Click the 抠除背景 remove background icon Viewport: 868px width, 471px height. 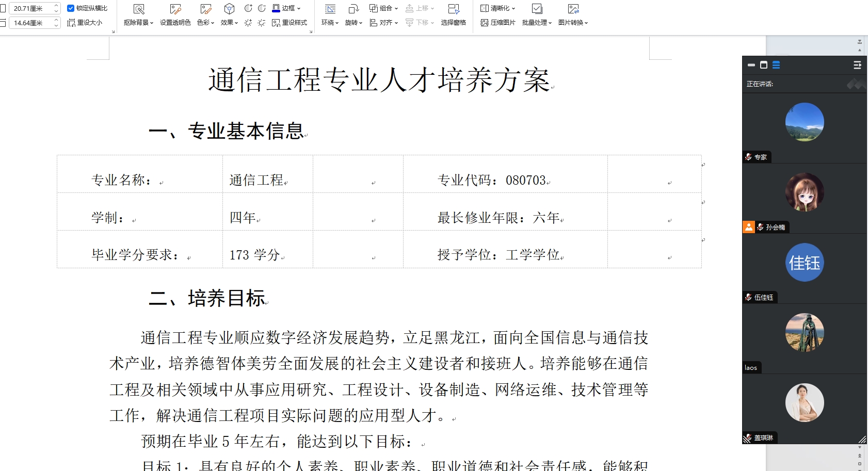tap(138, 9)
